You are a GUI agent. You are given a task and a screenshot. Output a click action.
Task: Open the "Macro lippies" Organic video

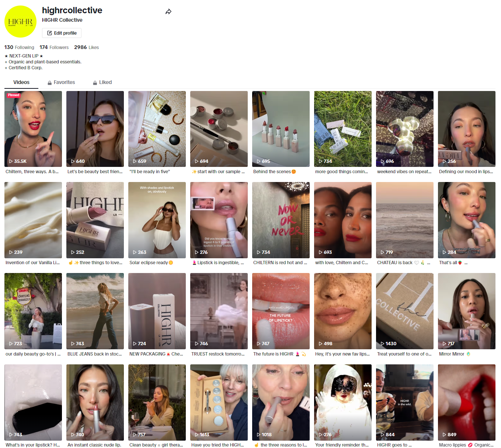[467, 402]
